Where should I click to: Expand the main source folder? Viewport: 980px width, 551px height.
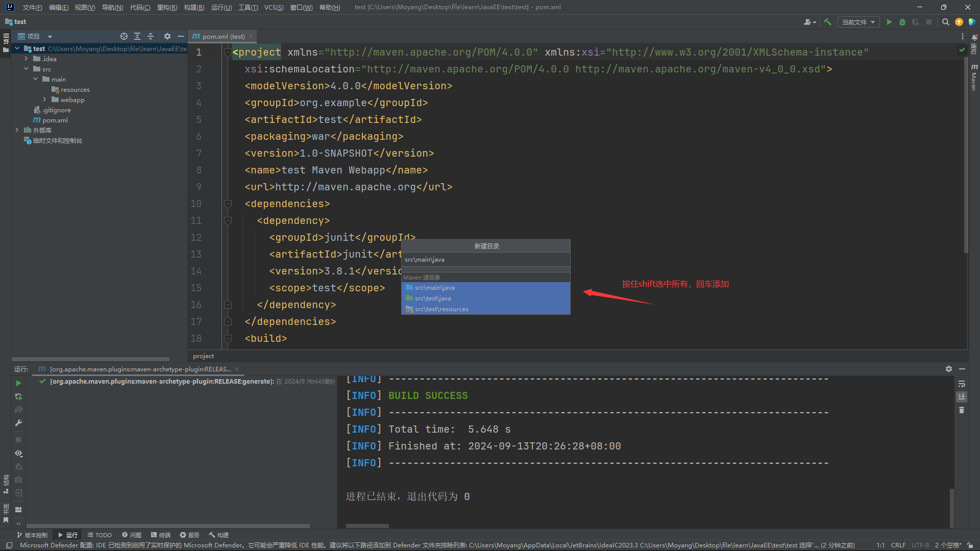36,79
